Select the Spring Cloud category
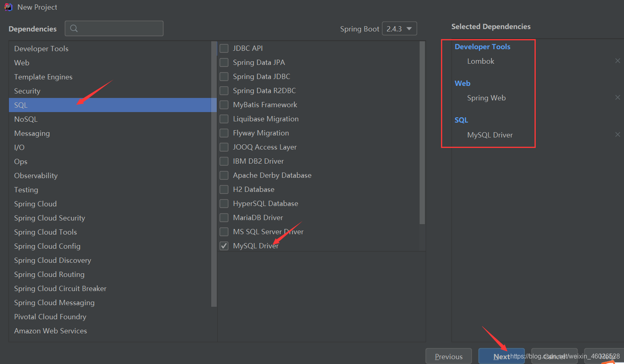Viewport: 624px width, 364px height. coord(110,204)
